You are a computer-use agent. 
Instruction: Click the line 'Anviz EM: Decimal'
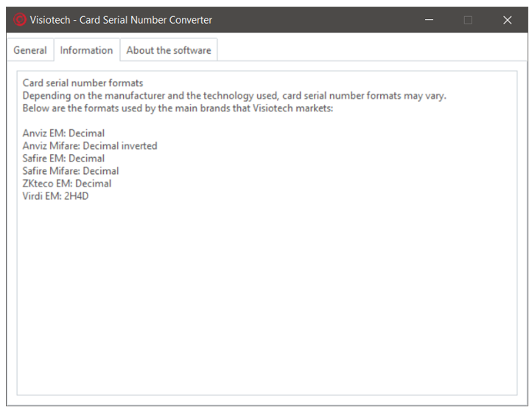click(x=63, y=133)
